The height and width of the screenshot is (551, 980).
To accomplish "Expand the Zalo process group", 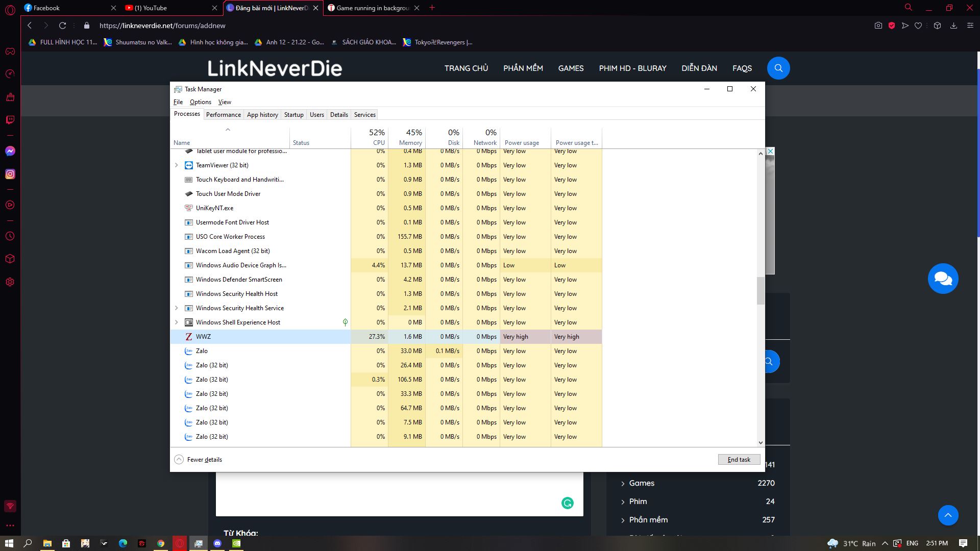I will coord(176,350).
